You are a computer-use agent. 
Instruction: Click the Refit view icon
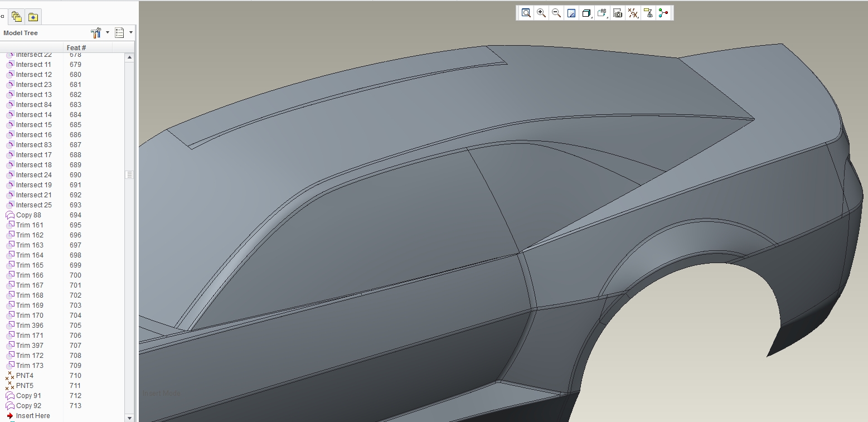pyautogui.click(x=526, y=13)
